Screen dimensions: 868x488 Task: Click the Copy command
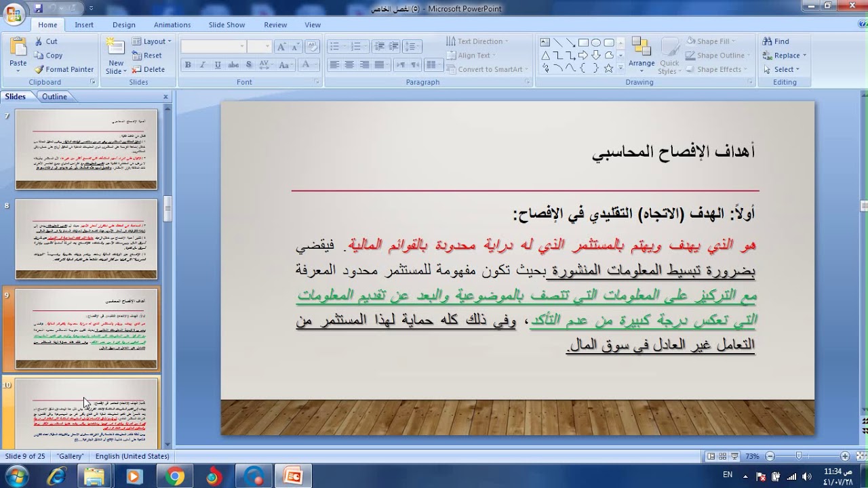coord(48,56)
